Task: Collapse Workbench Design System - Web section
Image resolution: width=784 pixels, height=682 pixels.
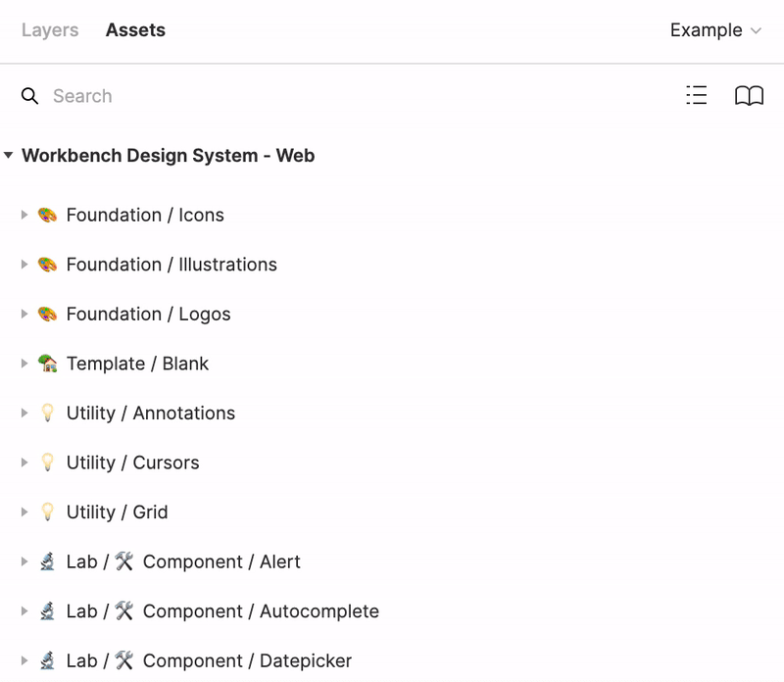Action: coord(8,155)
